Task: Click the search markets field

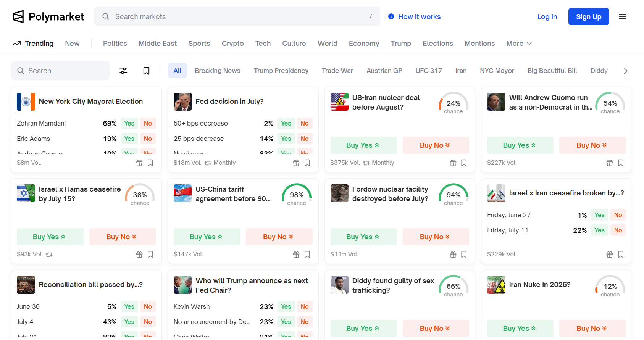Action: [237, 16]
